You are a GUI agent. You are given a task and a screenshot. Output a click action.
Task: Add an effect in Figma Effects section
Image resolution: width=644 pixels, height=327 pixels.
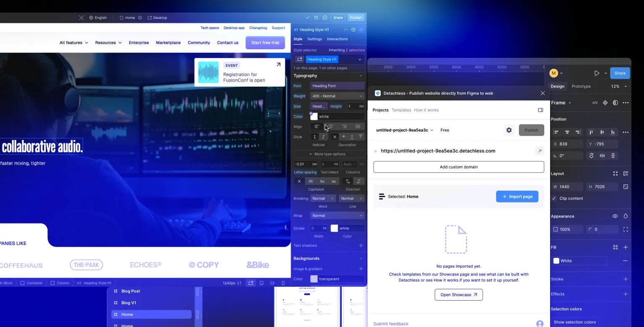point(626,294)
